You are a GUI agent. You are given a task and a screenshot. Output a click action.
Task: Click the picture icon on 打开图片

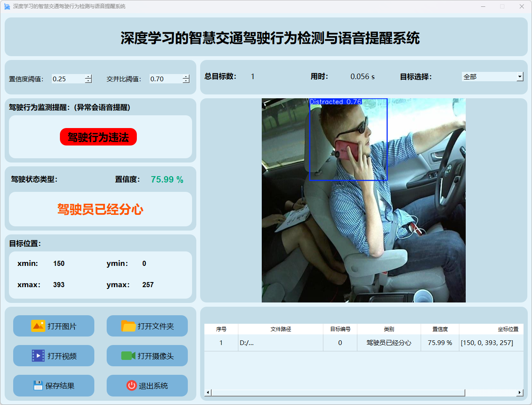pyautogui.click(x=38, y=326)
